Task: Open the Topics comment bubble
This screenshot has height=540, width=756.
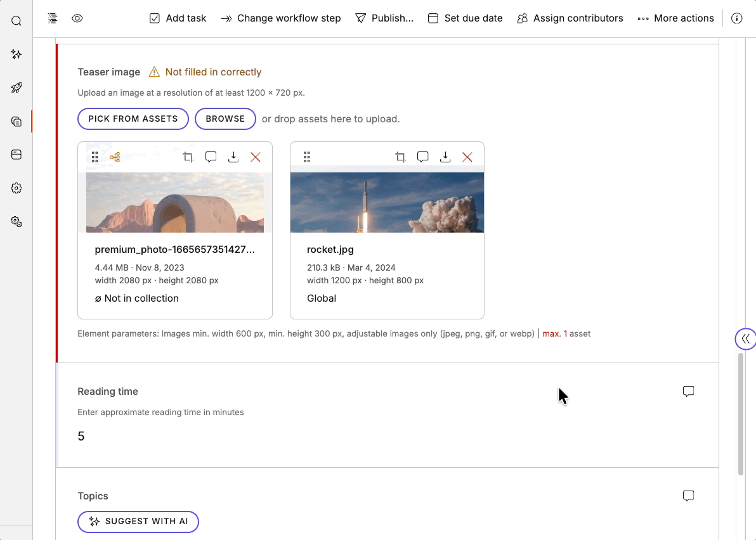Action: click(688, 496)
